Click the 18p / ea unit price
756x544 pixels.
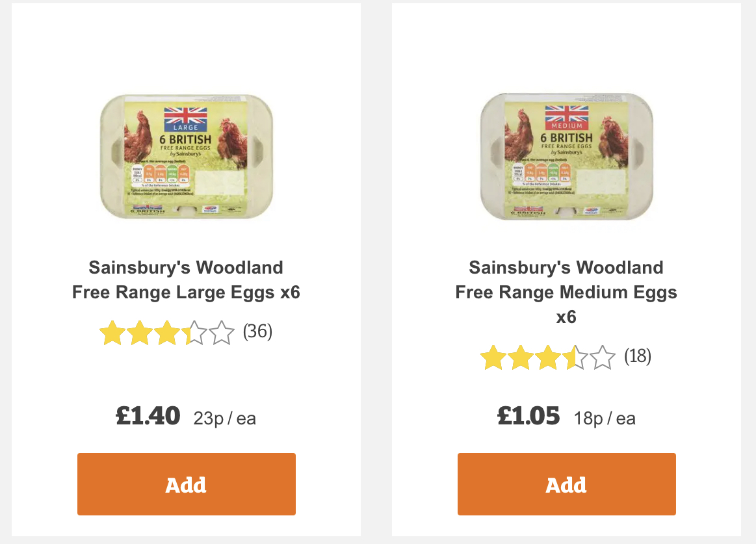(x=605, y=419)
